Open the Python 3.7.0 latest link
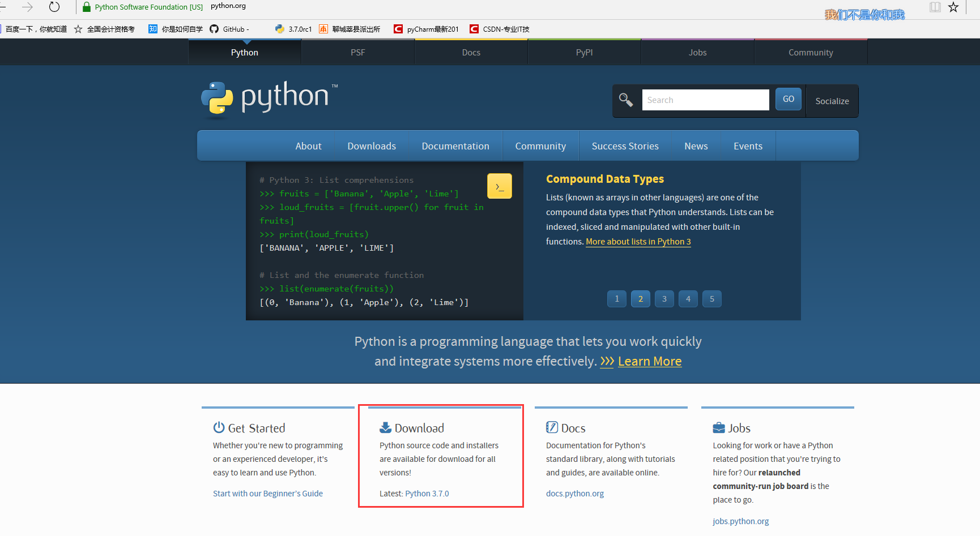980x536 pixels. 427,494
